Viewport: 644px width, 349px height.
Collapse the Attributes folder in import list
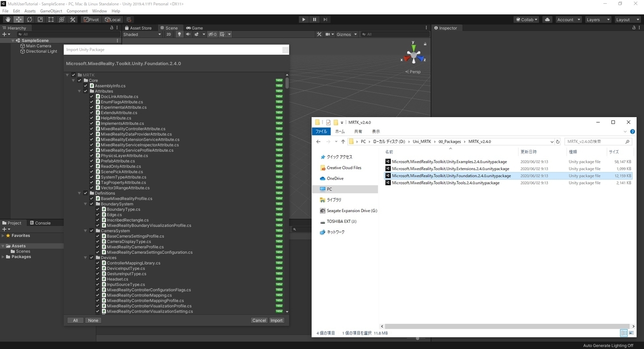click(79, 91)
